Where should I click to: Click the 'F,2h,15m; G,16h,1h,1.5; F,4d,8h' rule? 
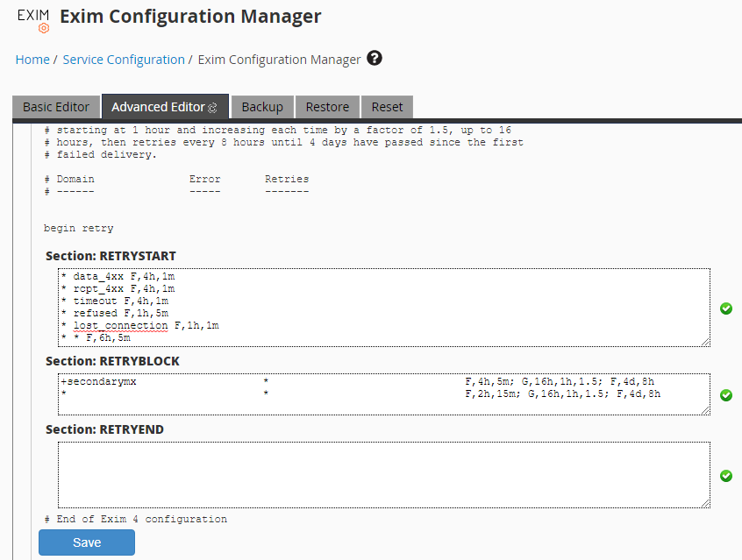pos(563,394)
